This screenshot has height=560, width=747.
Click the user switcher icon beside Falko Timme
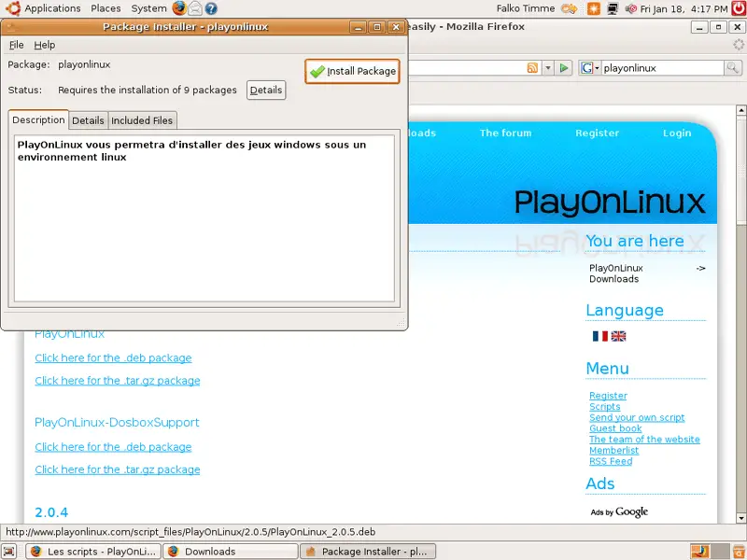click(x=569, y=8)
